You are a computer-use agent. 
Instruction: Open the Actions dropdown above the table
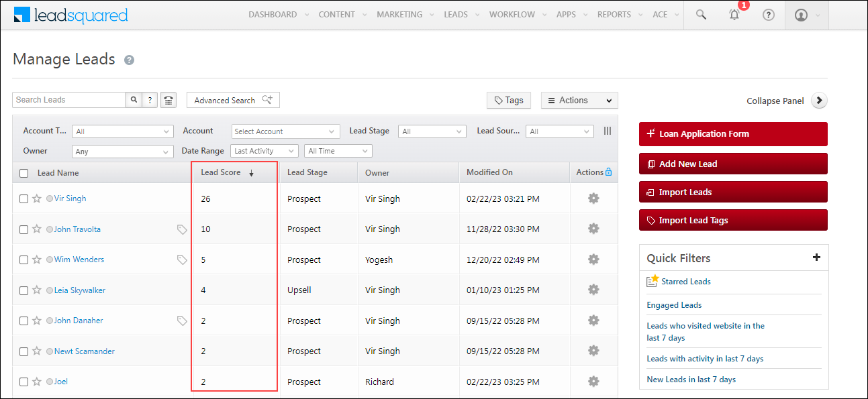(x=579, y=99)
